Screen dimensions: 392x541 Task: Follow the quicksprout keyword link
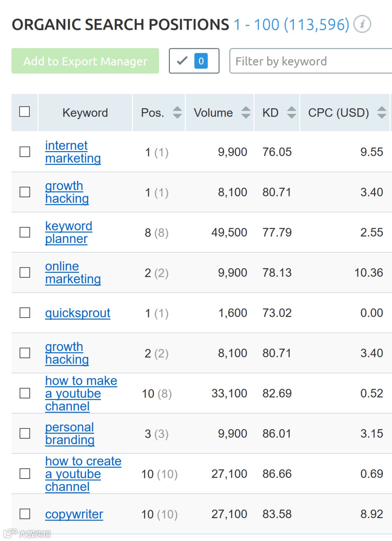coord(78,313)
